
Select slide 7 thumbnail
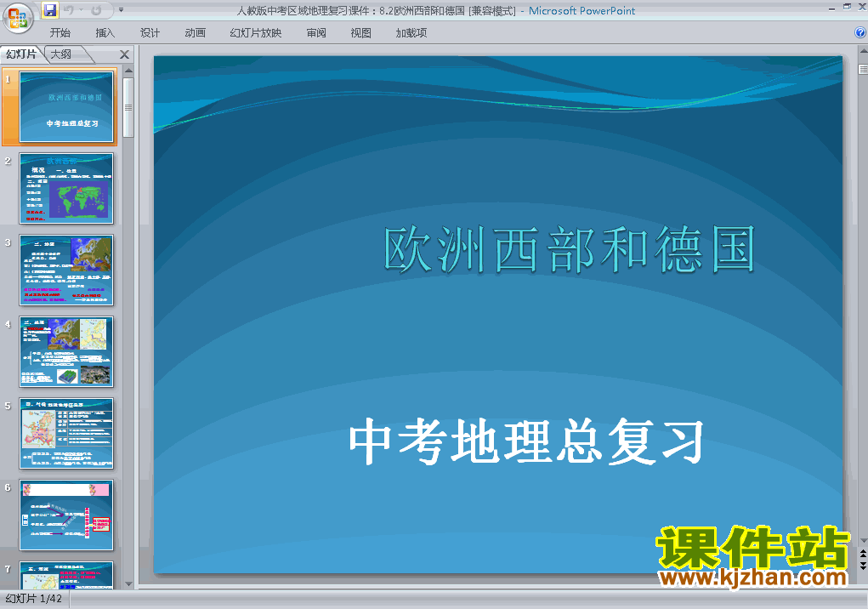[66, 576]
